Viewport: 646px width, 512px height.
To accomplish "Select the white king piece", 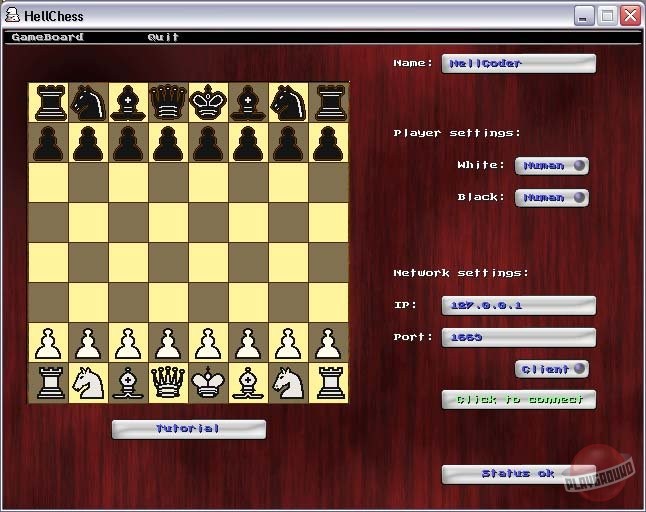I will (x=208, y=382).
